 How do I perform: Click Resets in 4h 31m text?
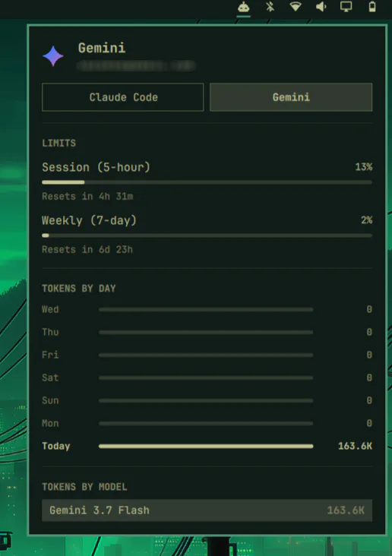87,197
